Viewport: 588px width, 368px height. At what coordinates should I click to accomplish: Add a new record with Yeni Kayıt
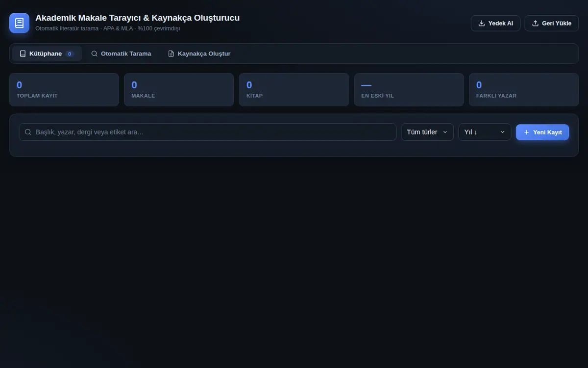[x=542, y=132]
